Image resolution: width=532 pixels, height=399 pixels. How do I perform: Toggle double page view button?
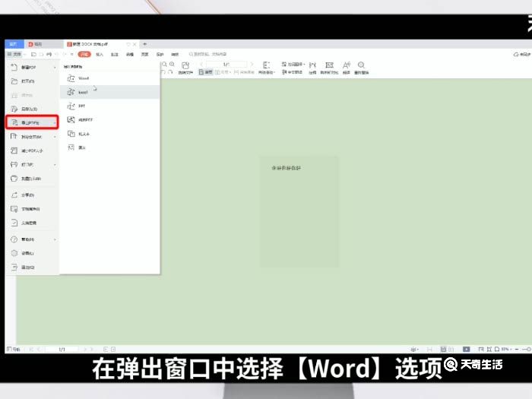[x=223, y=72]
